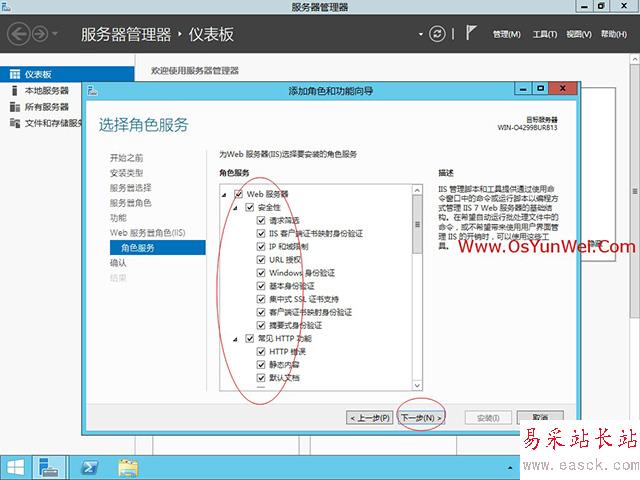Open the navigation history dropdown arrow
640x480 pixels.
[55, 33]
